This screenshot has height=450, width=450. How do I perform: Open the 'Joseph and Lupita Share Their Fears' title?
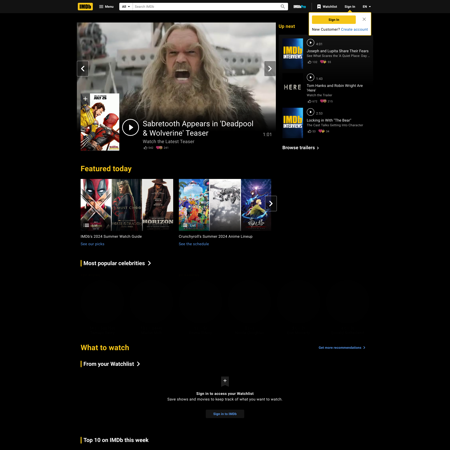pos(338,51)
